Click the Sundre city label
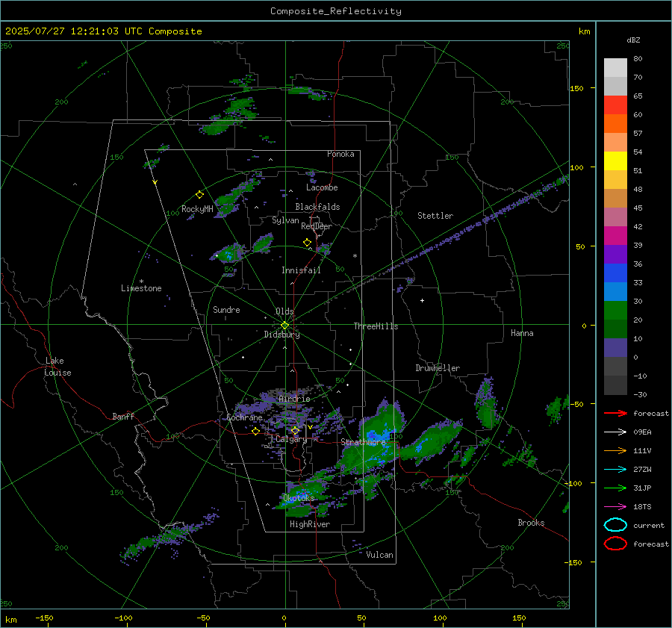Screen dimensions: 672x628 tap(226, 309)
